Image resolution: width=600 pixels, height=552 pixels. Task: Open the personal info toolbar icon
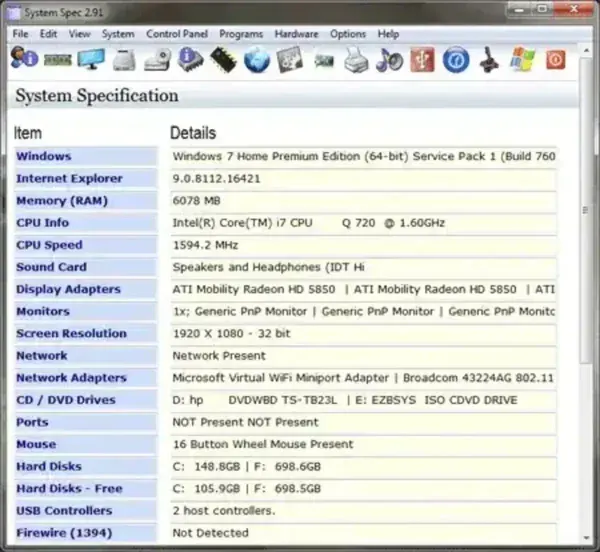click(x=24, y=59)
